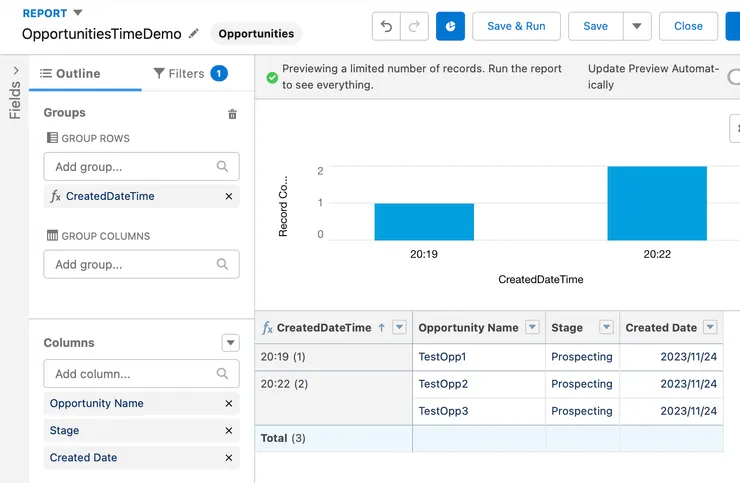Select the Outline tab
740x483 pixels.
[x=70, y=73]
